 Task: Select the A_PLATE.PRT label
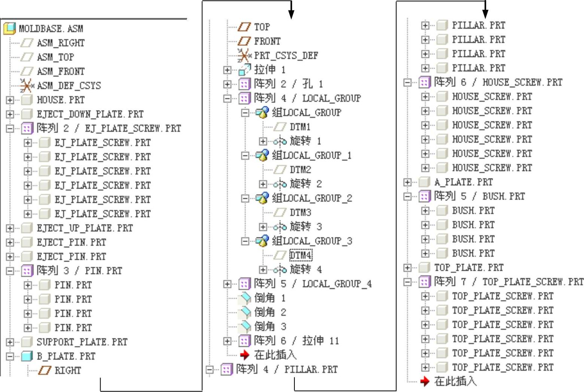[464, 182]
